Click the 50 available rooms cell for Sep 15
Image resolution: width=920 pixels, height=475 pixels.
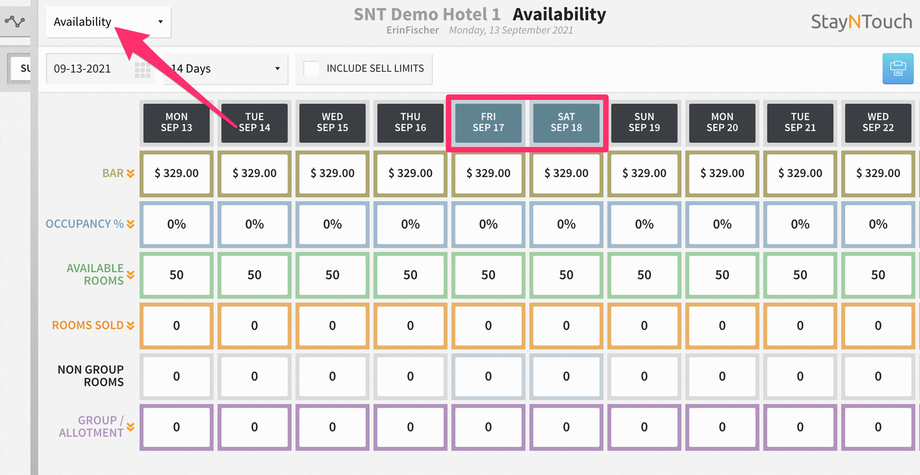(x=332, y=275)
